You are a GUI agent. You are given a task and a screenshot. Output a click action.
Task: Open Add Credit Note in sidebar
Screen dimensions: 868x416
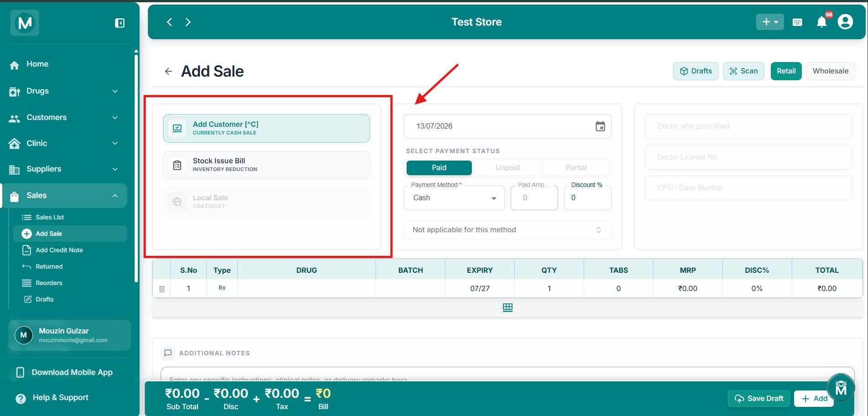pos(70,250)
